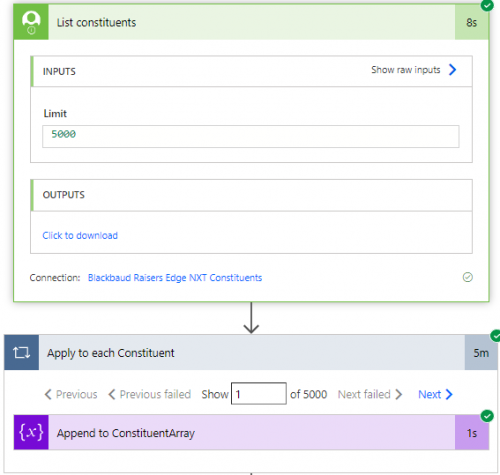The width and height of the screenshot is (500, 475).
Task: Collapse the Apply to each Constituent header
Action: click(252, 353)
